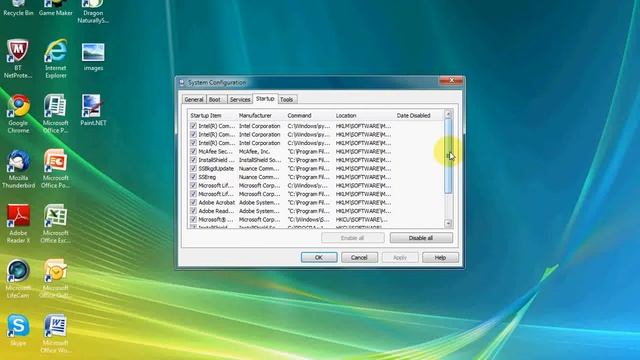The image size is (640, 360).
Task: Select Microsoft Office Outlook desktop icon
Action: pos(56,278)
